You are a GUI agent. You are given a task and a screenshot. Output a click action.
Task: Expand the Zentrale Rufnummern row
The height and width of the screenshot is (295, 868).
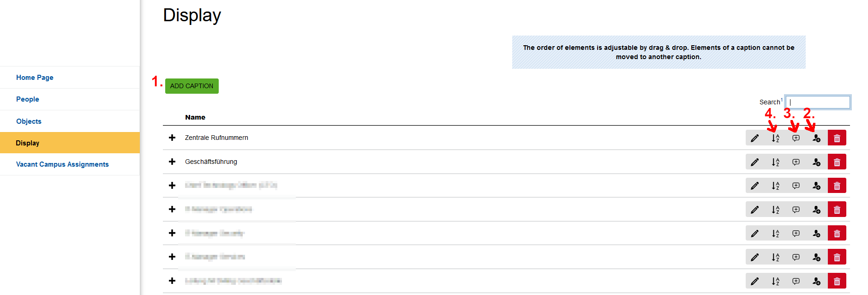pos(172,138)
